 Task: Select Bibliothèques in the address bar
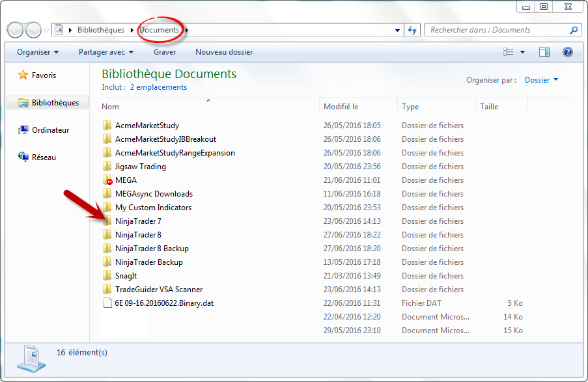point(101,30)
